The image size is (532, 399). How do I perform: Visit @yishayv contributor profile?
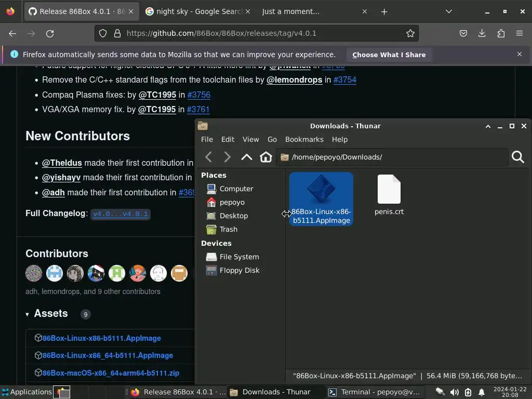(x=61, y=178)
